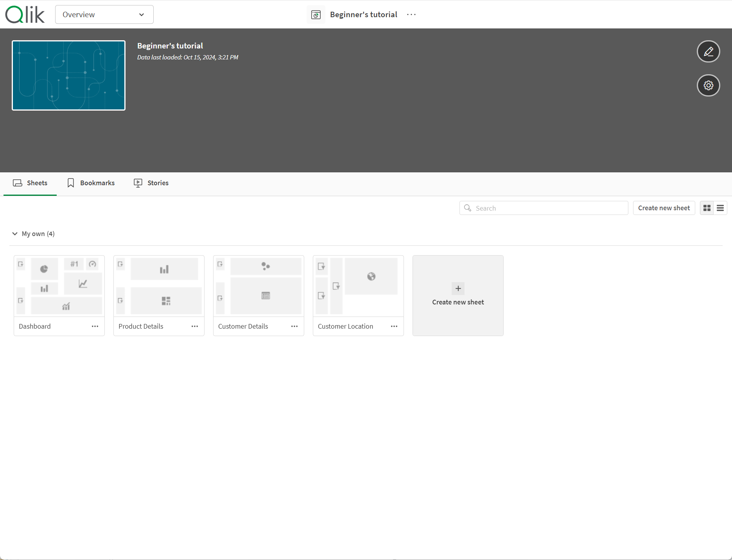Click the sheet Search field

click(x=547, y=208)
